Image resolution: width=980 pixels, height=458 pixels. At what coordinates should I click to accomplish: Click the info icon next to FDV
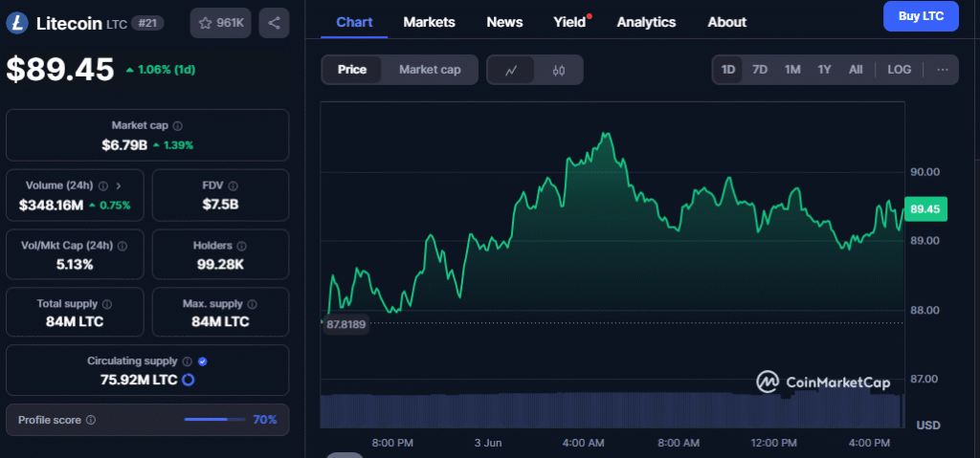coord(234,186)
